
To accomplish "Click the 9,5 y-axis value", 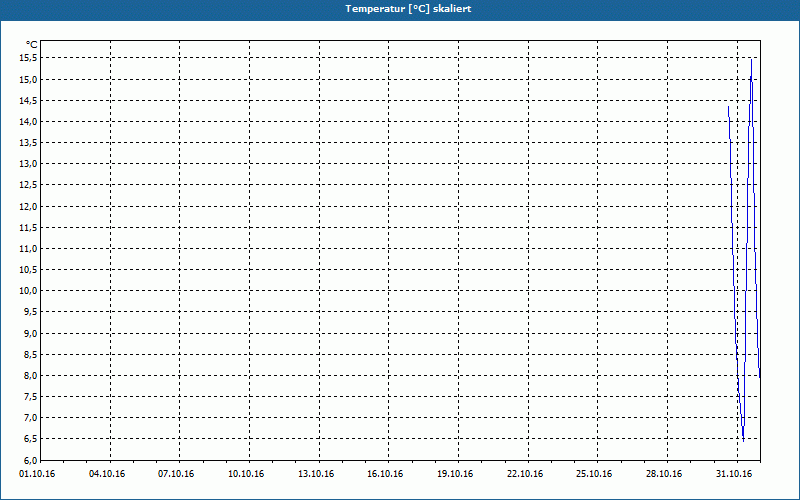I will click(31, 312).
